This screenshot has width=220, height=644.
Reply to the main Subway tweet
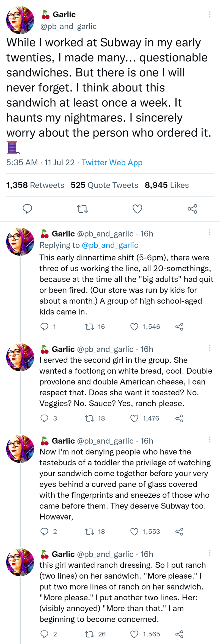click(x=27, y=209)
